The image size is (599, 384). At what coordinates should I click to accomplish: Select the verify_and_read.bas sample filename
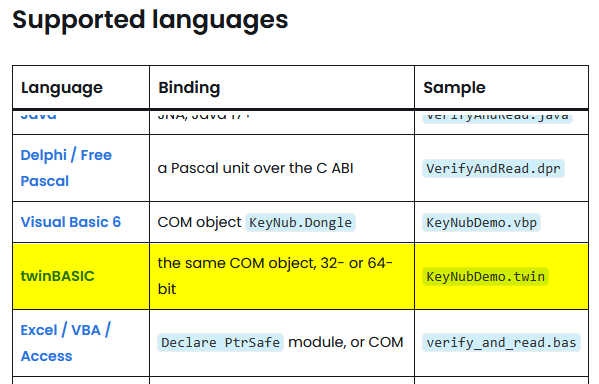point(501,342)
